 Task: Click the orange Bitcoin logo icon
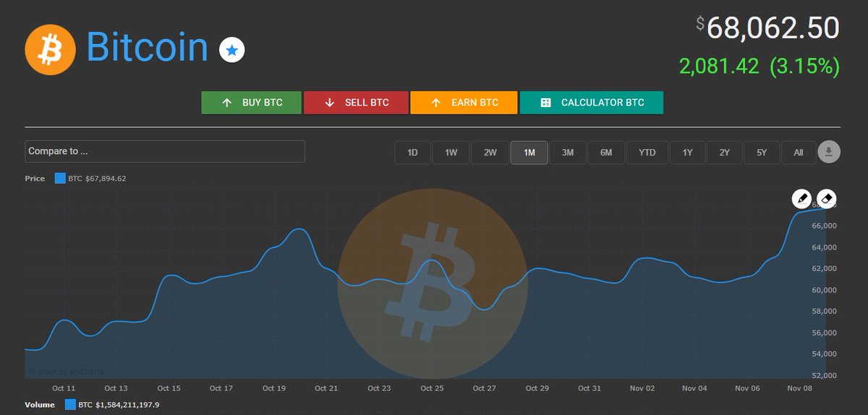click(x=50, y=49)
